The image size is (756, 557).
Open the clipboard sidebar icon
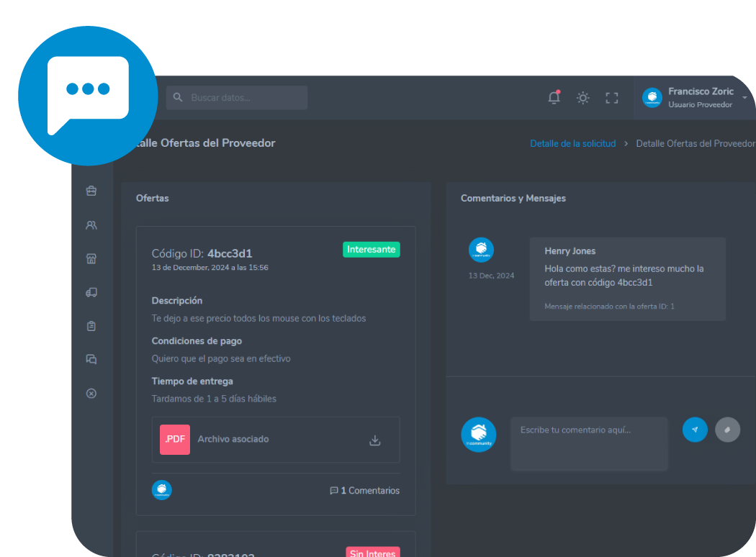click(x=91, y=326)
